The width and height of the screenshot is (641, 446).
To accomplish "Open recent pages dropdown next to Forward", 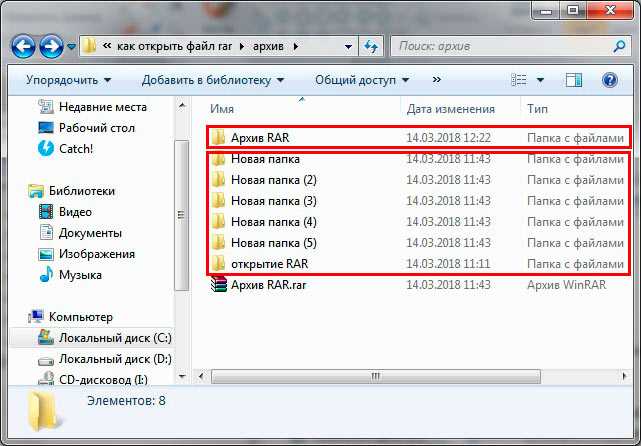I will (72, 47).
